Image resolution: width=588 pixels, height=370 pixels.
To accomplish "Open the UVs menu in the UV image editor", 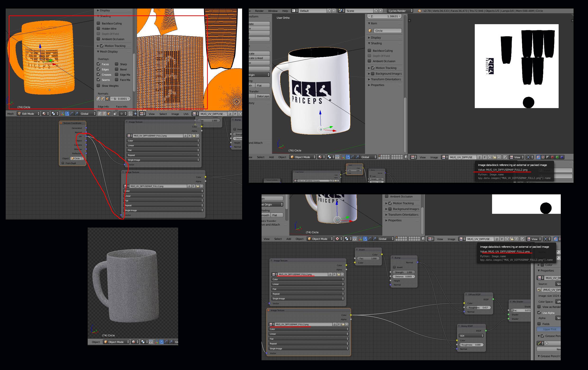I will [x=186, y=114].
